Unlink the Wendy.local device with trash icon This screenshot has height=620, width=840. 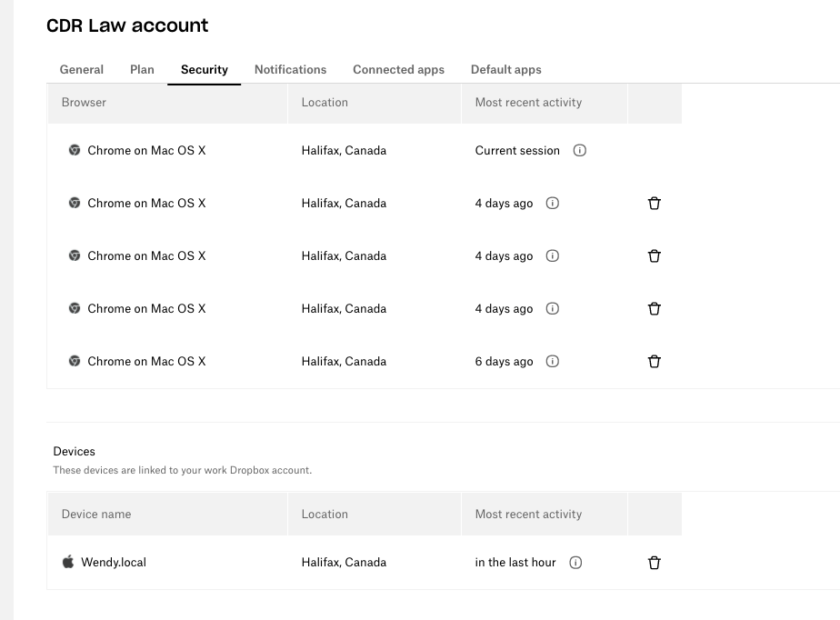[x=654, y=563]
